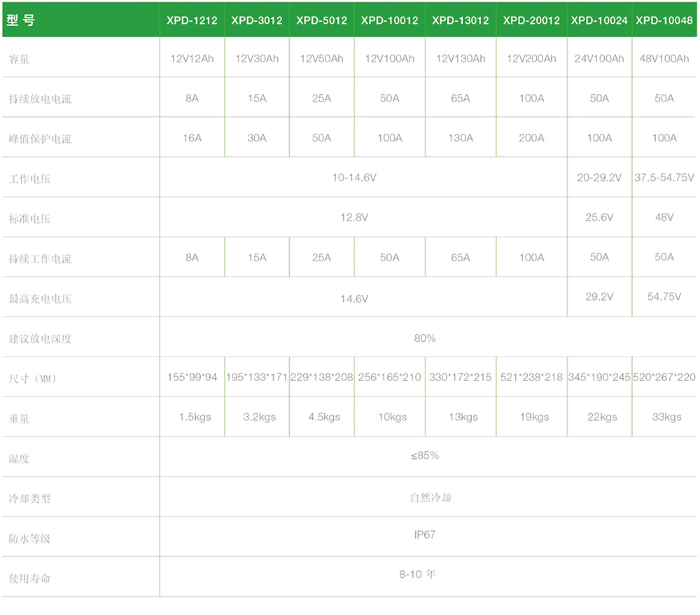Click the 48V100Ah capacity value
The image size is (700, 615).
pos(664,58)
